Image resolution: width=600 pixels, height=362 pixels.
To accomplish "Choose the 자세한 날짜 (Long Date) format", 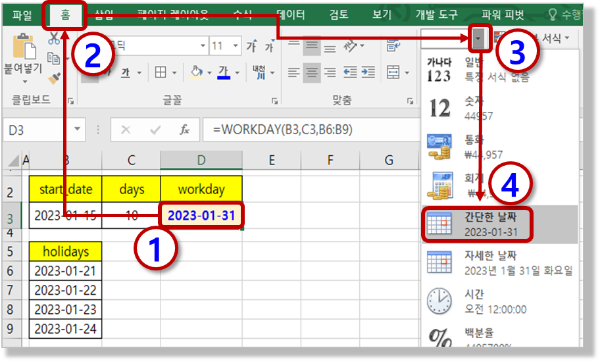I will point(499,263).
